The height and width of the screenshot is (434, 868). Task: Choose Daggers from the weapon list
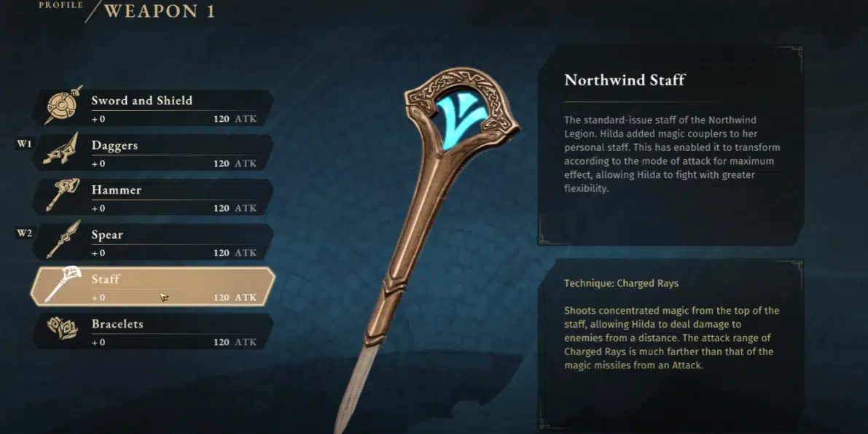[x=152, y=152]
